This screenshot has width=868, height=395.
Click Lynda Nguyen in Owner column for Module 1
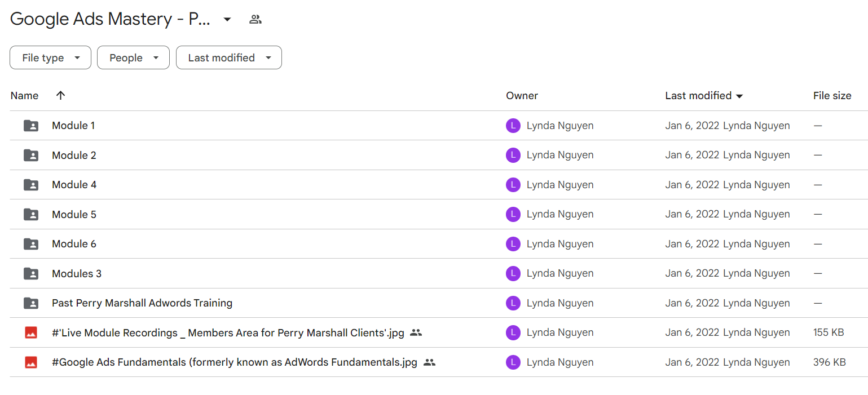click(560, 126)
